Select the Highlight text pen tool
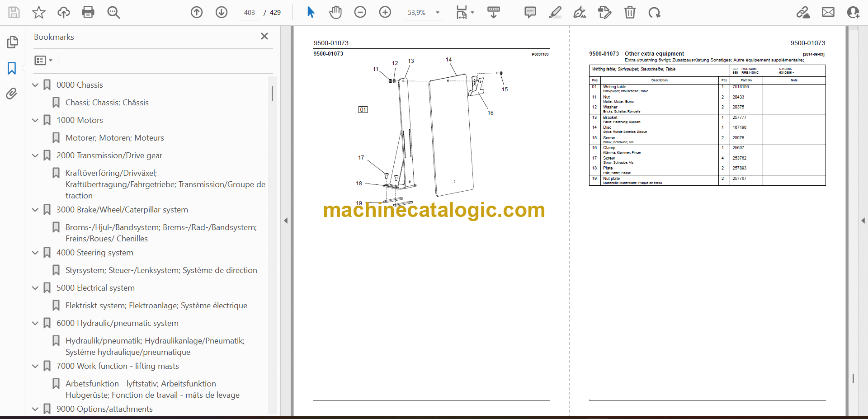 555,12
